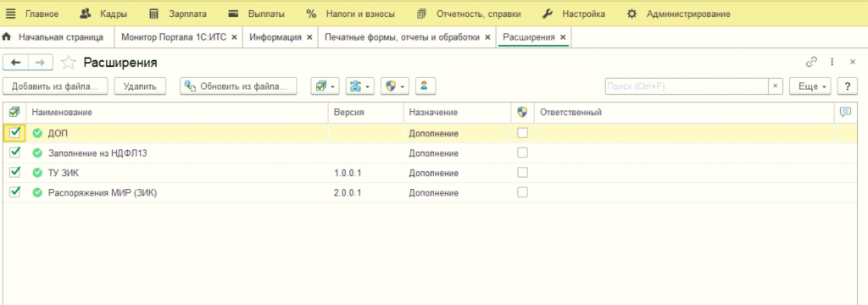Select the Заполнение из НДФЛ13 name
This screenshot has width=868, height=305.
(98, 152)
